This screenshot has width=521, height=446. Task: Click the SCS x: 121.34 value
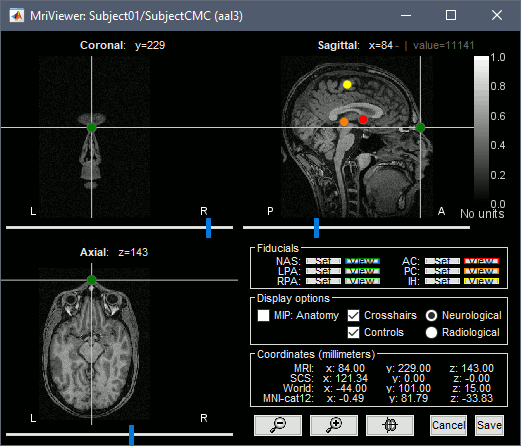point(345,378)
